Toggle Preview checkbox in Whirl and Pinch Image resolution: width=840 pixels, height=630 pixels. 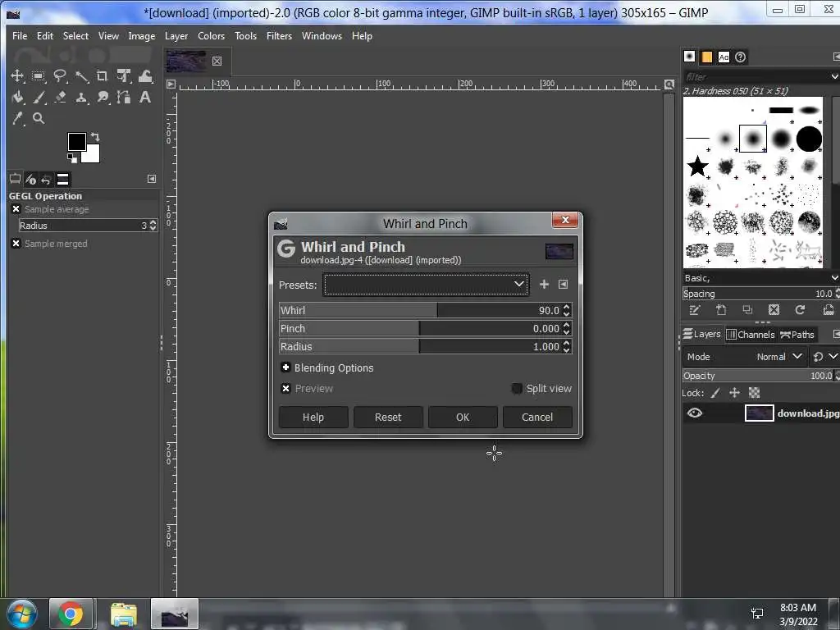click(286, 388)
